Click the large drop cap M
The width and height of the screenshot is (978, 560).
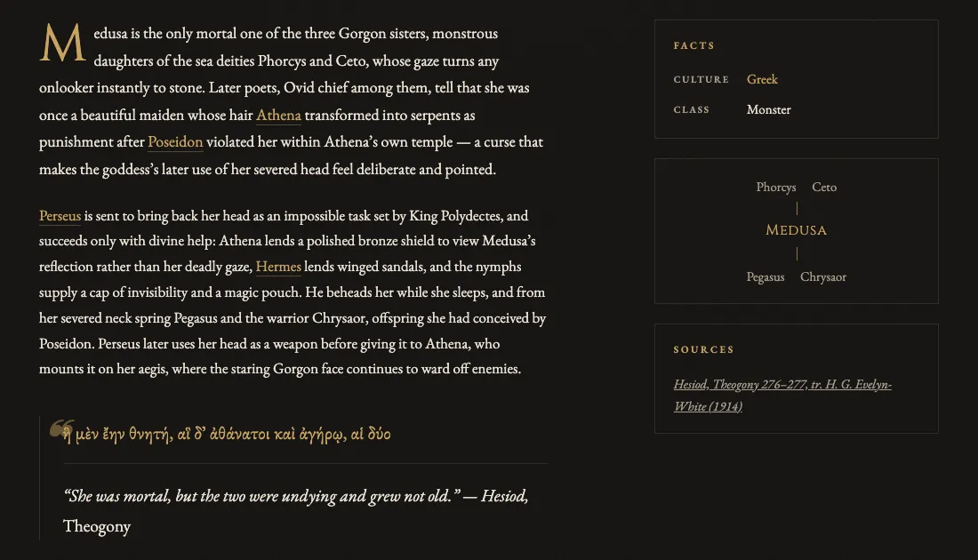tap(62, 43)
